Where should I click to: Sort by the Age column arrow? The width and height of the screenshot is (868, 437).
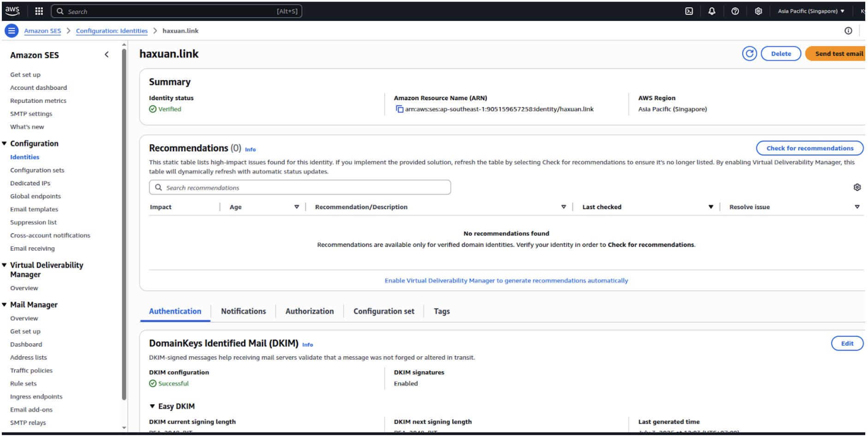[x=297, y=207]
